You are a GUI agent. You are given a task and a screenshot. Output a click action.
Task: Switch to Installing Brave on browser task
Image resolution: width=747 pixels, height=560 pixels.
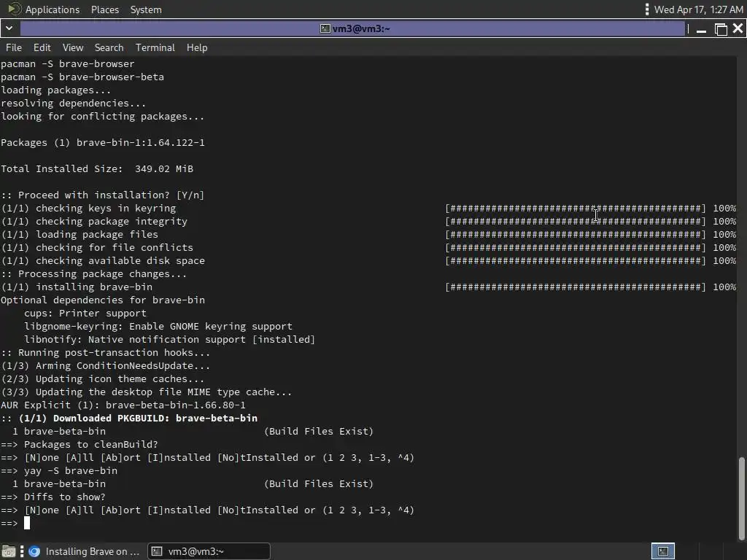pyautogui.click(x=84, y=551)
